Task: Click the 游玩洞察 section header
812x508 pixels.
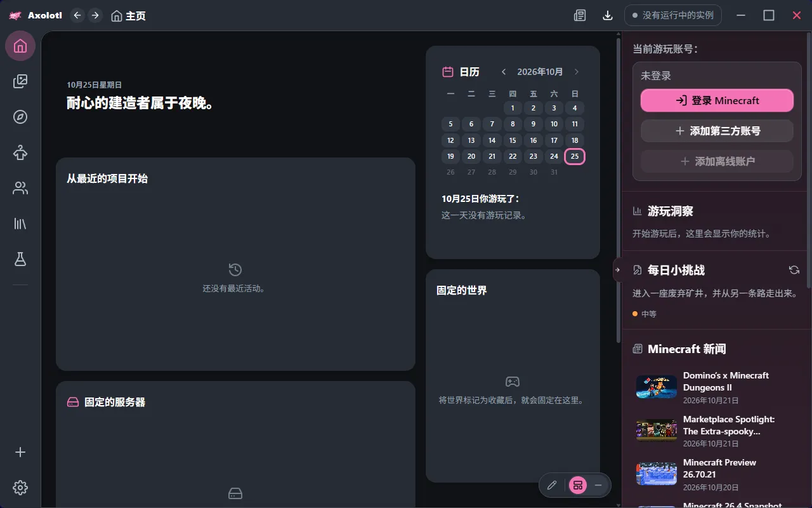Action: pos(670,211)
